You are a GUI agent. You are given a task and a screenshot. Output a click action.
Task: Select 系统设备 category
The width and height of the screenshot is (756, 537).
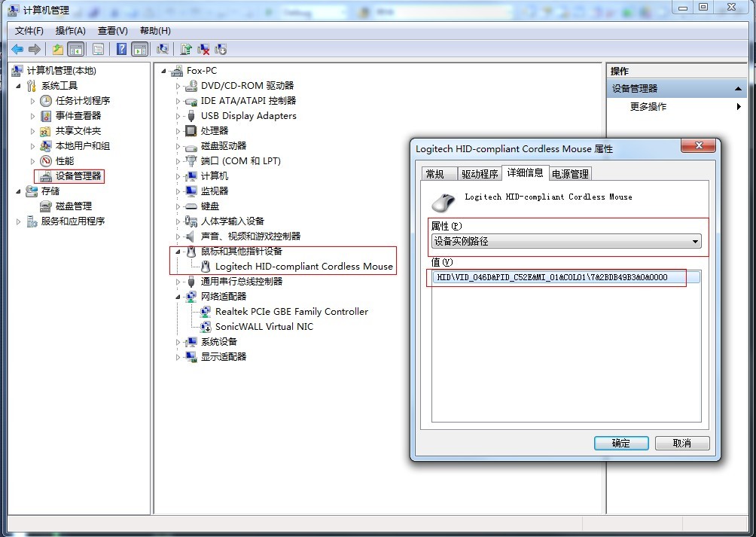pos(219,342)
